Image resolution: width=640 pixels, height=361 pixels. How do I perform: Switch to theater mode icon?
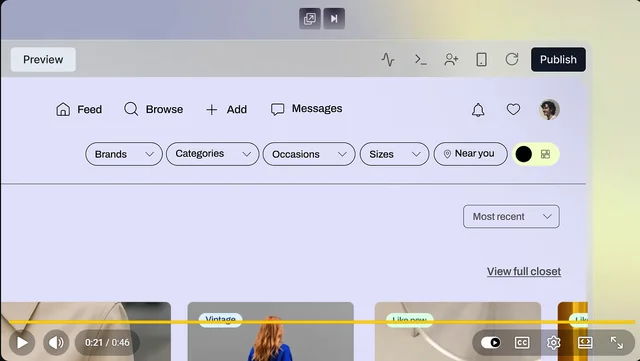585,342
